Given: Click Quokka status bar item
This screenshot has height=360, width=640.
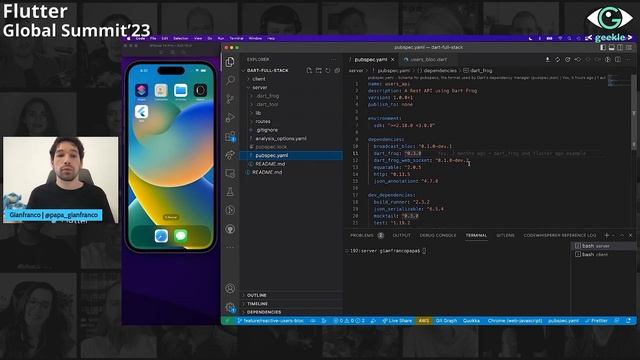Looking at the screenshot, I should click(471, 321).
